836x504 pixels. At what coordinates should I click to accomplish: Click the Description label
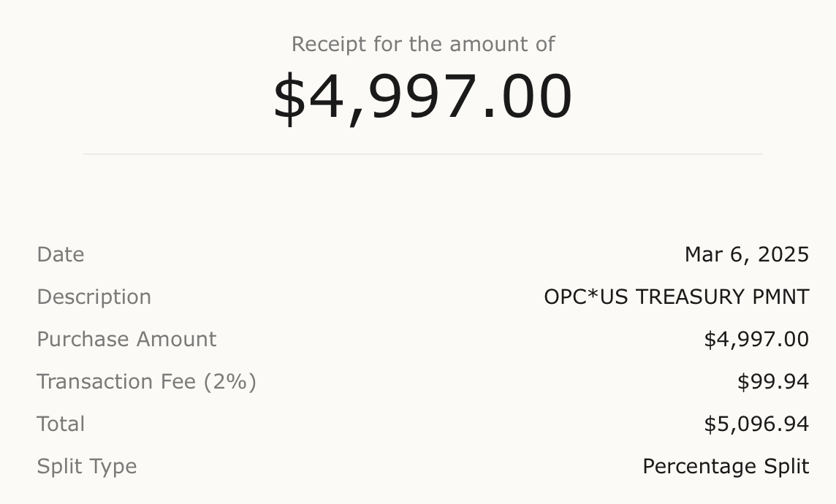(94, 297)
